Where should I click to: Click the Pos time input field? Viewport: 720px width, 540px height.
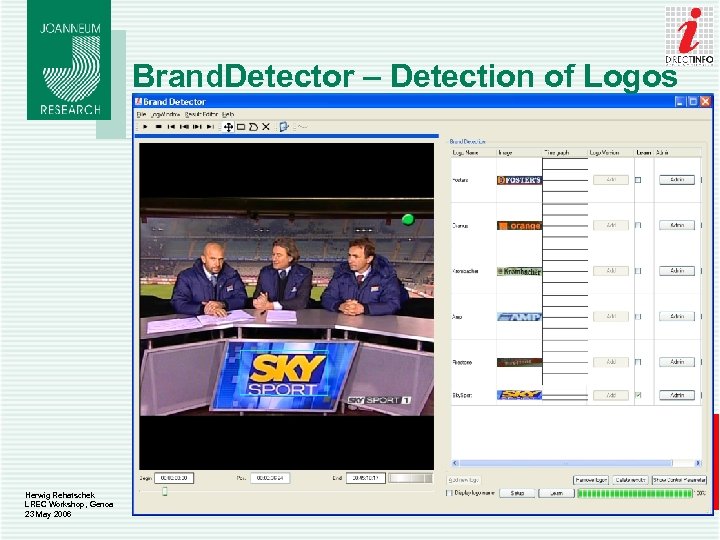[x=270, y=478]
